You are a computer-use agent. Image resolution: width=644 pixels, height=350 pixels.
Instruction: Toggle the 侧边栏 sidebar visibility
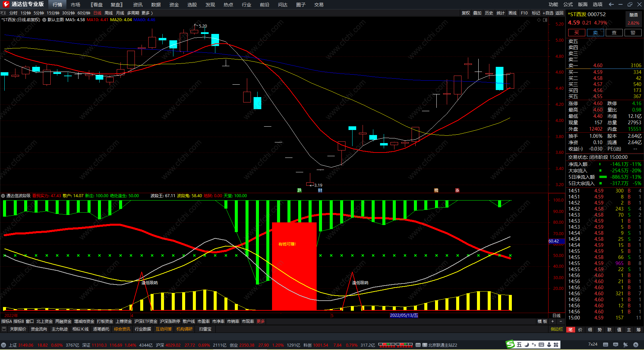coord(557,329)
